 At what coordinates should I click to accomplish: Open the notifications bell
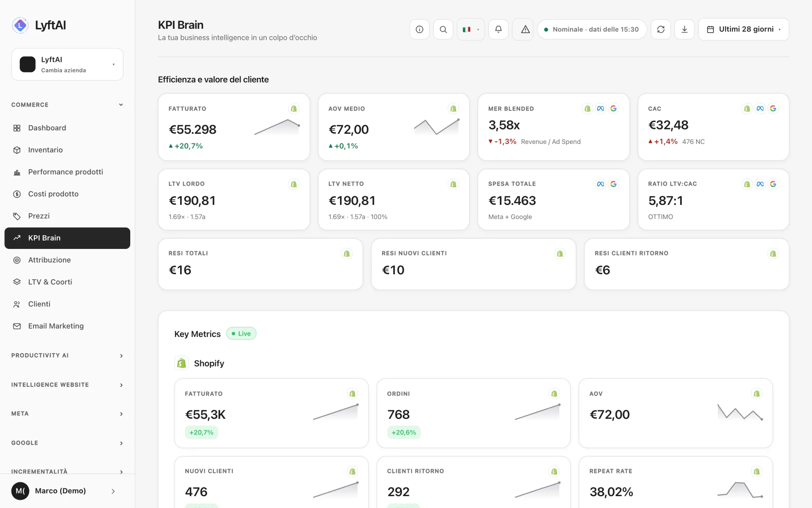pyautogui.click(x=498, y=29)
